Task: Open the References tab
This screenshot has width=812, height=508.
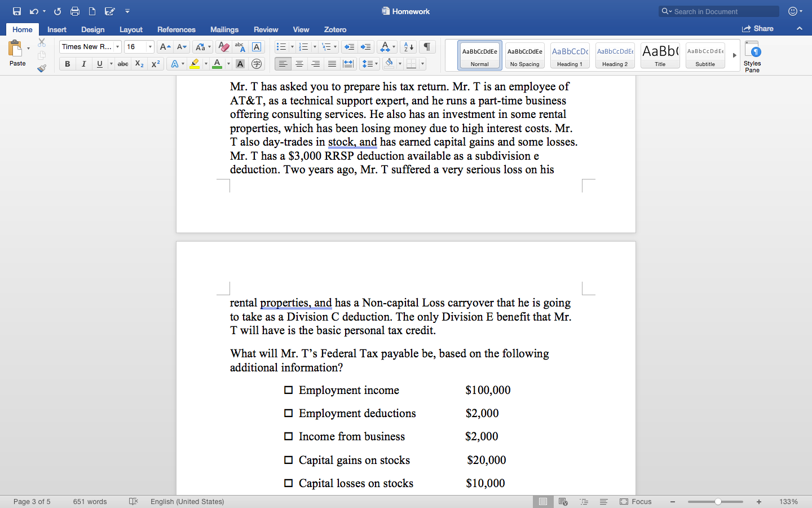Action: click(176, 29)
